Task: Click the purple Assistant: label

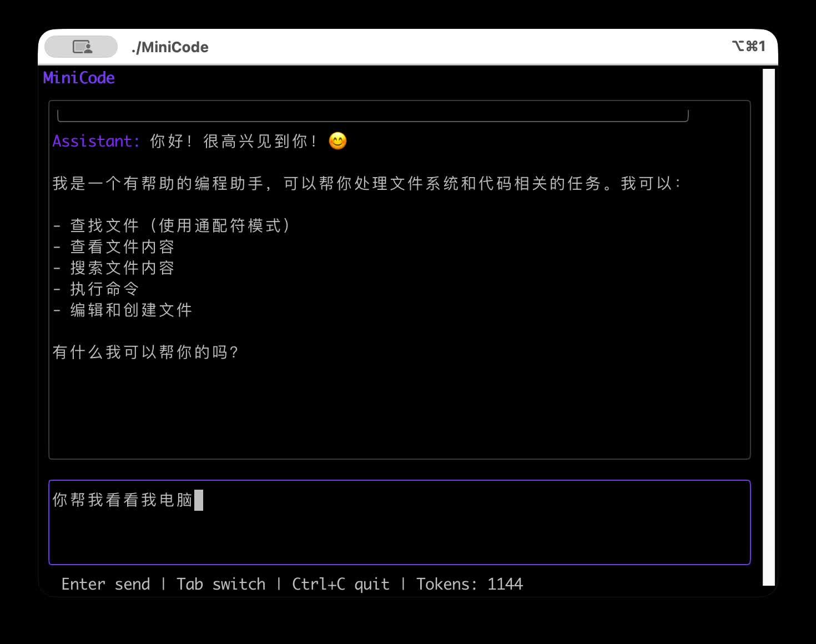Action: coord(95,141)
